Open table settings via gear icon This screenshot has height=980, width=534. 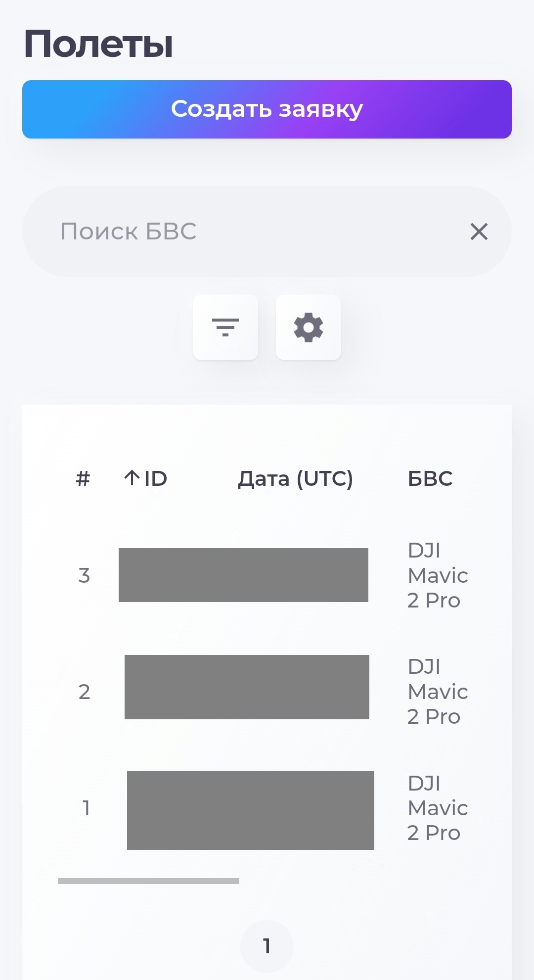pos(309,327)
